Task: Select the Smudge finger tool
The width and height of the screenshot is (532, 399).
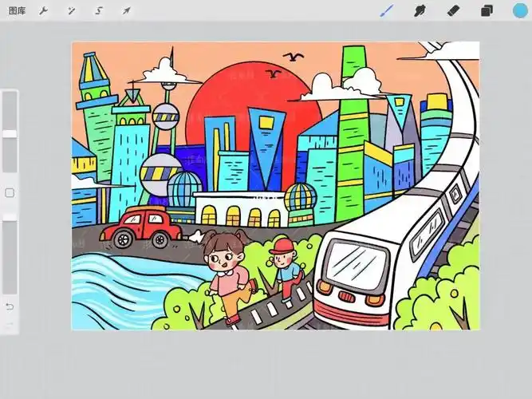Action: 420,11
